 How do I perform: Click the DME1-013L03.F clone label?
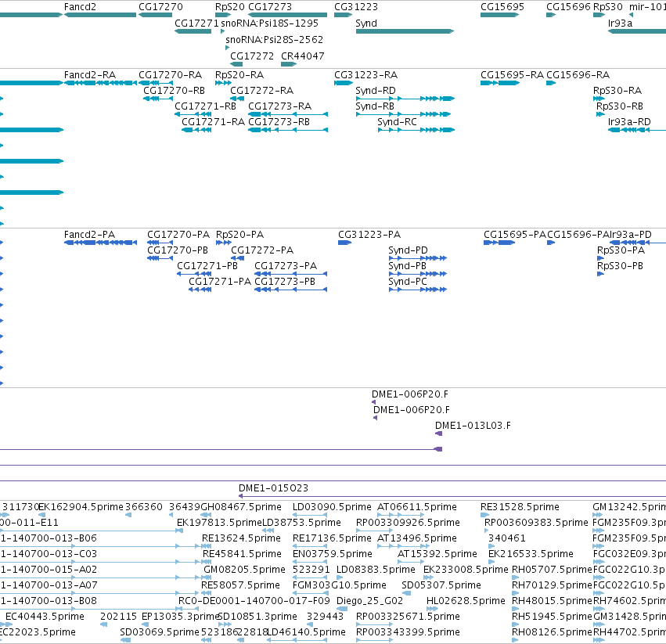coord(473,426)
